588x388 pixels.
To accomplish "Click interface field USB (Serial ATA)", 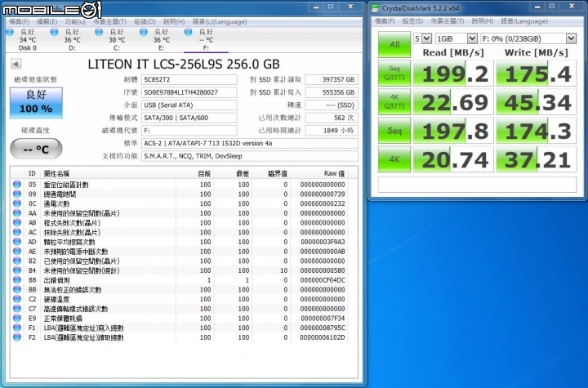I will pyautogui.click(x=189, y=105).
